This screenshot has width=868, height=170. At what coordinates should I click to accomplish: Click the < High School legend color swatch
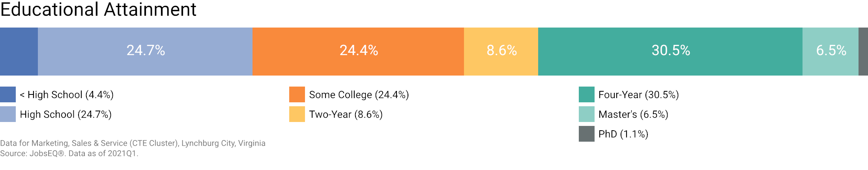(x=8, y=94)
